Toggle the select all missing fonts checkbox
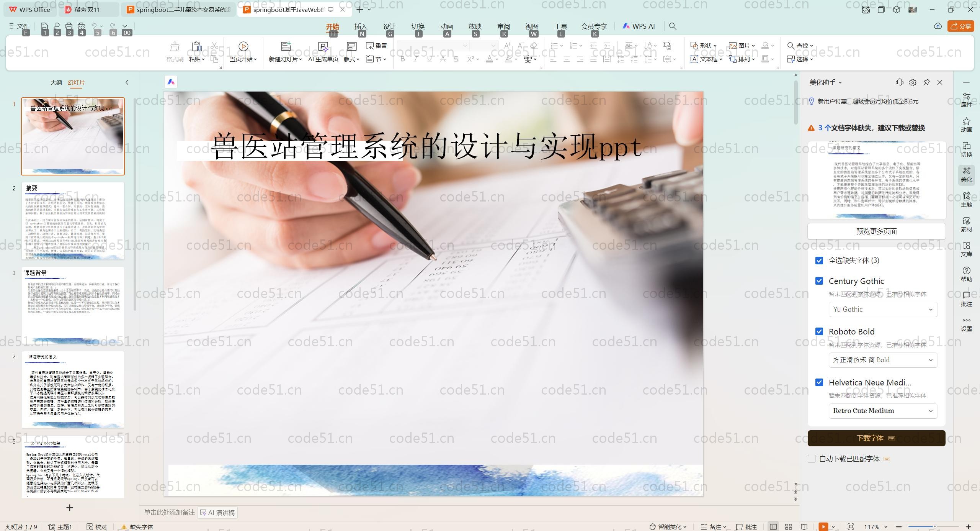Screen dimensions: 980x531 819,261
